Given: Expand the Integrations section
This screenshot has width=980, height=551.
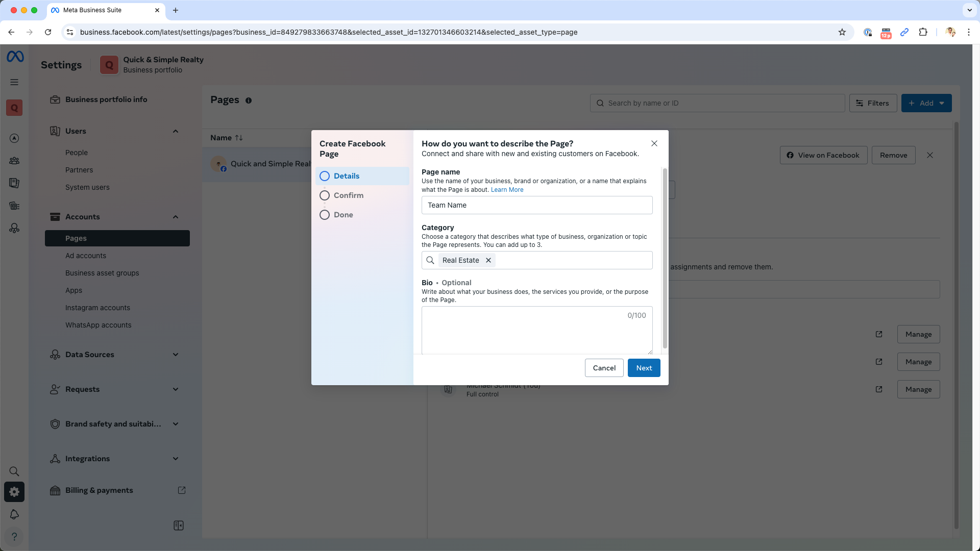Looking at the screenshot, I should [x=176, y=459].
